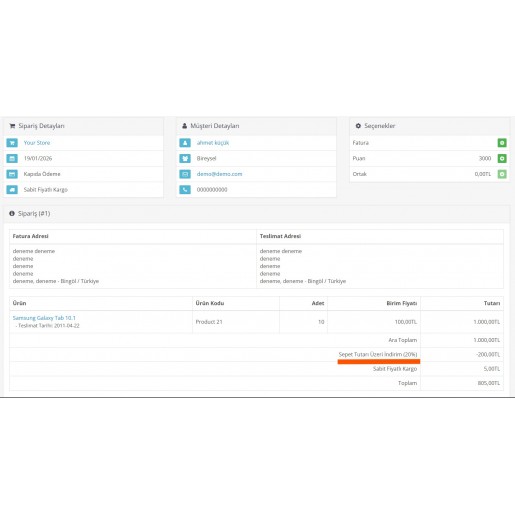Open Samsung Galaxy Tab 10.1 product link
Image resolution: width=515 pixels, height=515 pixels.
[44, 318]
